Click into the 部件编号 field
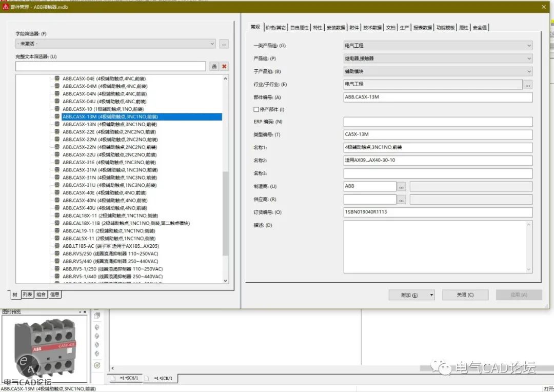 (438, 97)
